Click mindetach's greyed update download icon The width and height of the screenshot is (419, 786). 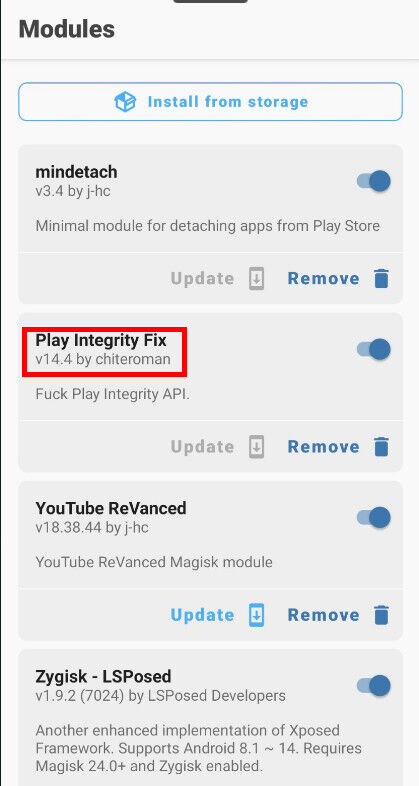click(256, 278)
